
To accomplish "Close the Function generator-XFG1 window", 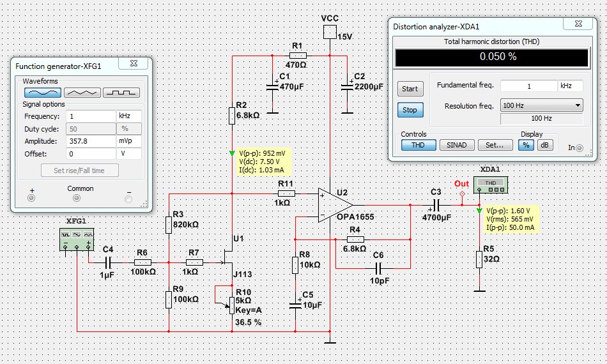I will pos(134,63).
